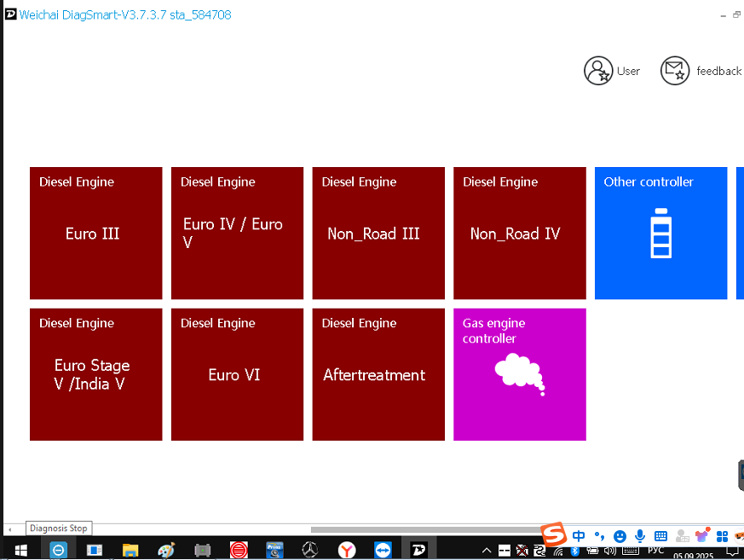Click the Diagnosis Stop status label
The width and height of the screenshot is (744, 560).
[x=58, y=528]
